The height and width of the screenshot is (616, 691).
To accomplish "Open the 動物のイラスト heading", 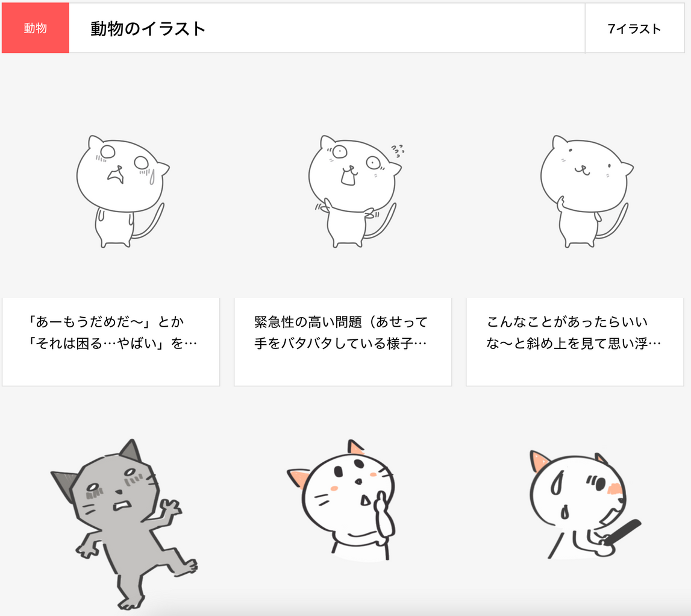I will click(x=148, y=29).
